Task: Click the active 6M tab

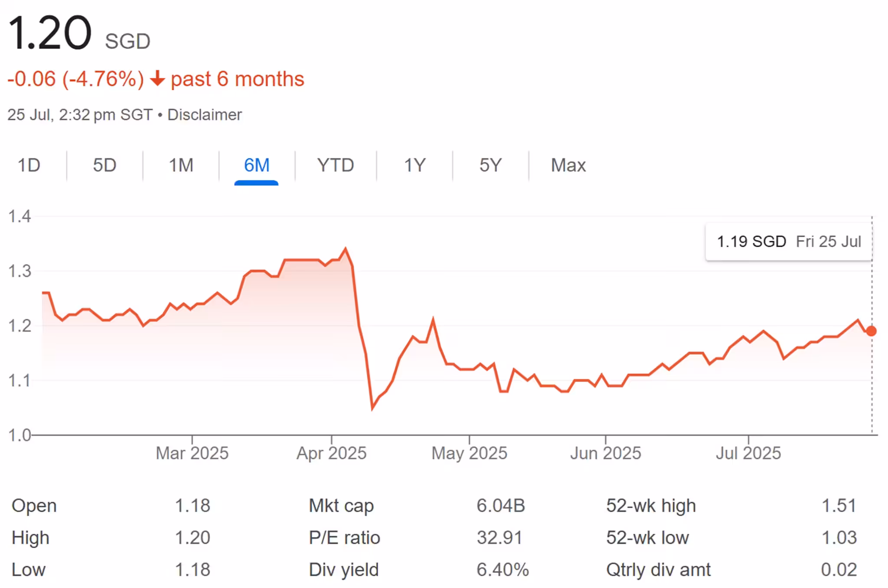Action: click(256, 165)
